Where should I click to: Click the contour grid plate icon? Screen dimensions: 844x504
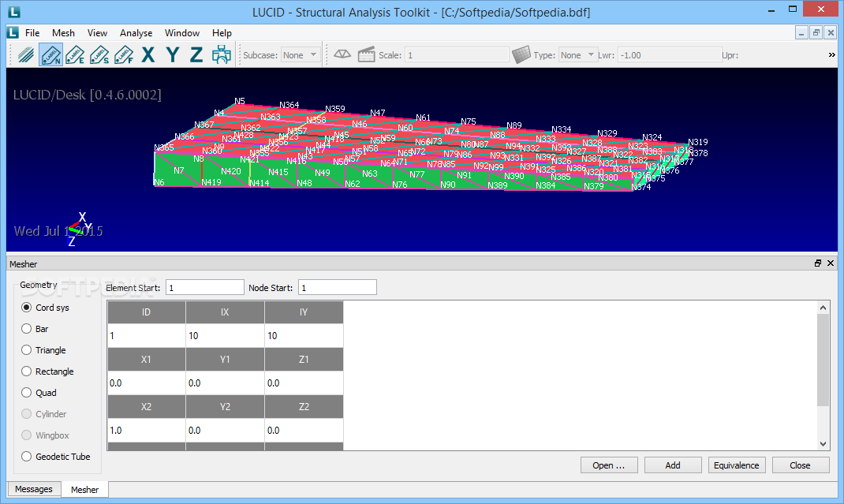[521, 54]
